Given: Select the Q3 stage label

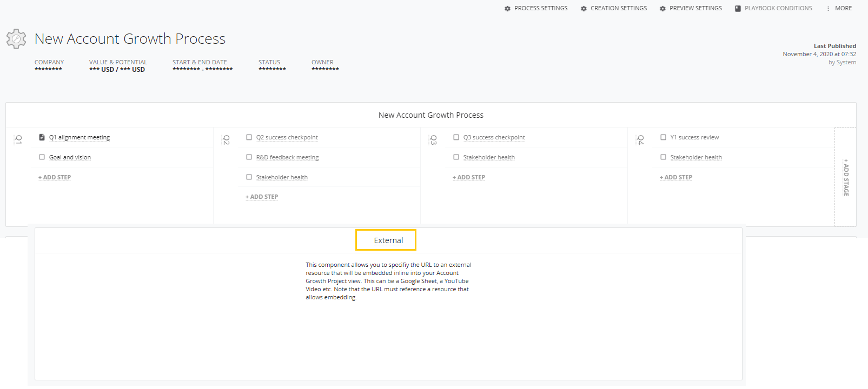Looking at the screenshot, I should pyautogui.click(x=433, y=140).
